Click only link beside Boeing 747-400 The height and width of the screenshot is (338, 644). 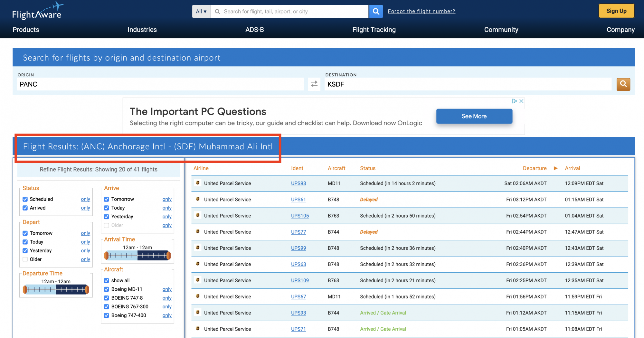tap(167, 315)
